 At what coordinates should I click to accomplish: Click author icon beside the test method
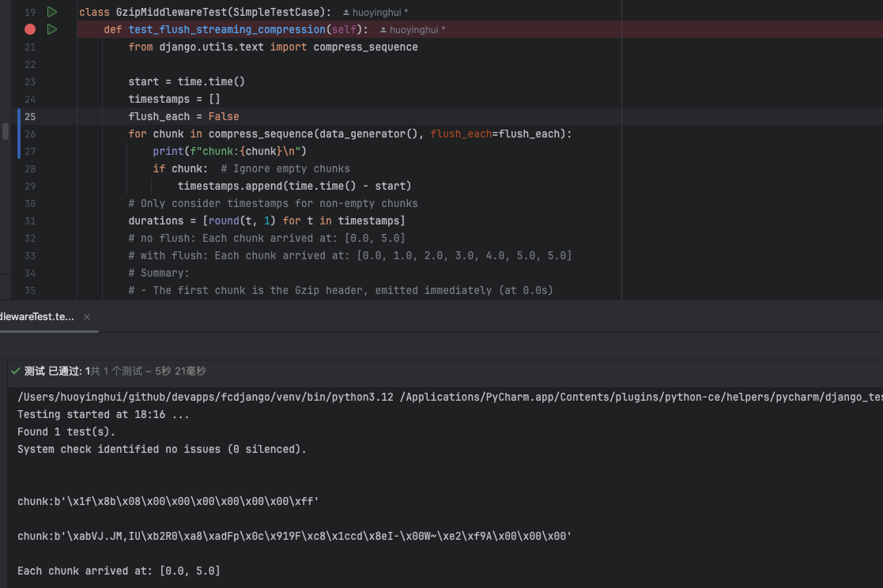pos(383,30)
